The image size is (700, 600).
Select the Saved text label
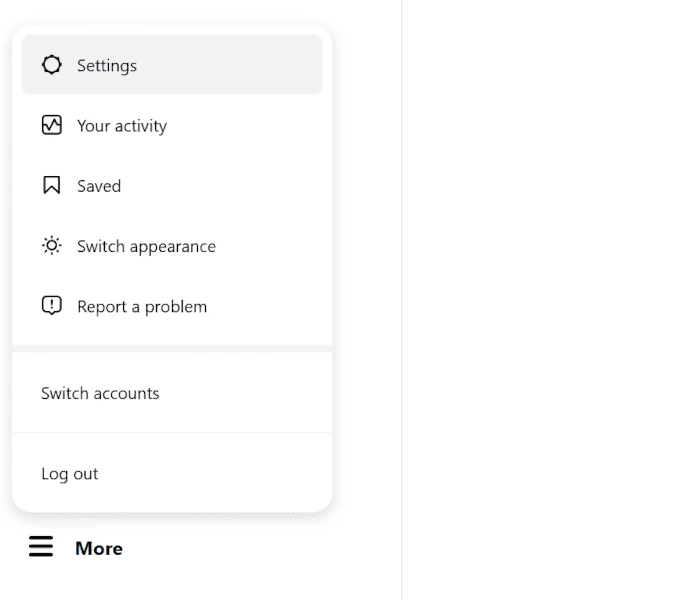(x=99, y=186)
